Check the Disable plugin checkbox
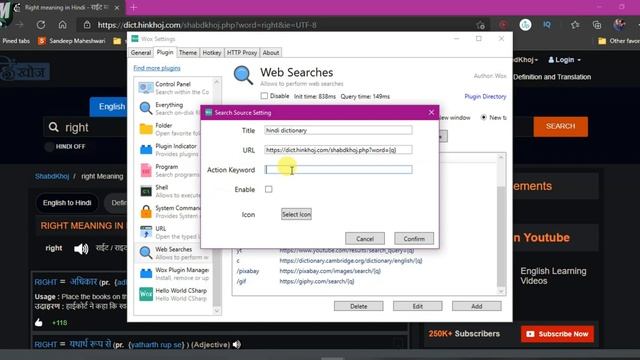 point(264,96)
